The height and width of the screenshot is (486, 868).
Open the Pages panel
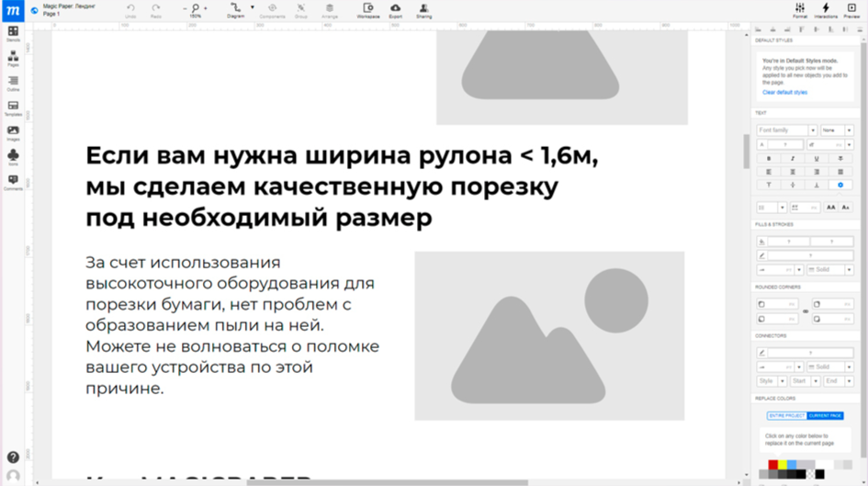click(13, 59)
